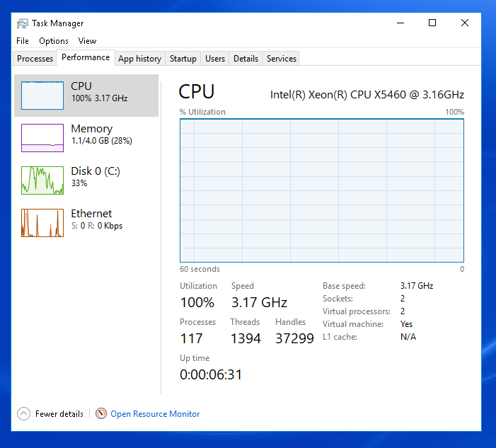
Task: Click the CPU label in sidebar
Action: tap(81, 86)
